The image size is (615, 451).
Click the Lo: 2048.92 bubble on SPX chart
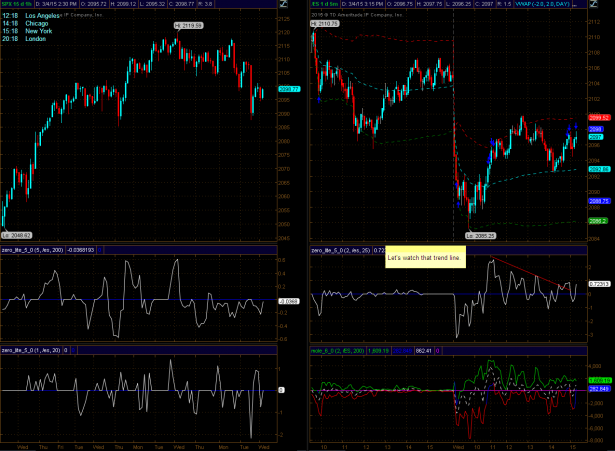17,235
